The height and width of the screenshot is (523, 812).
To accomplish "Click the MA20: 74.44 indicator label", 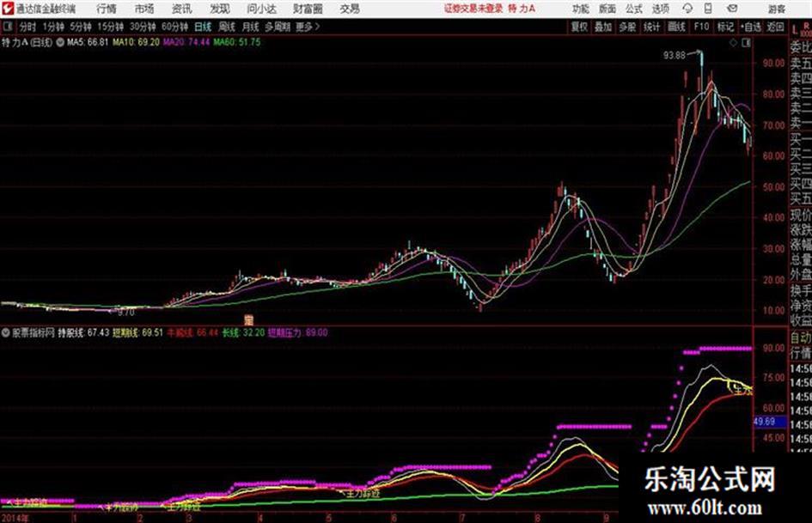I will coord(186,42).
